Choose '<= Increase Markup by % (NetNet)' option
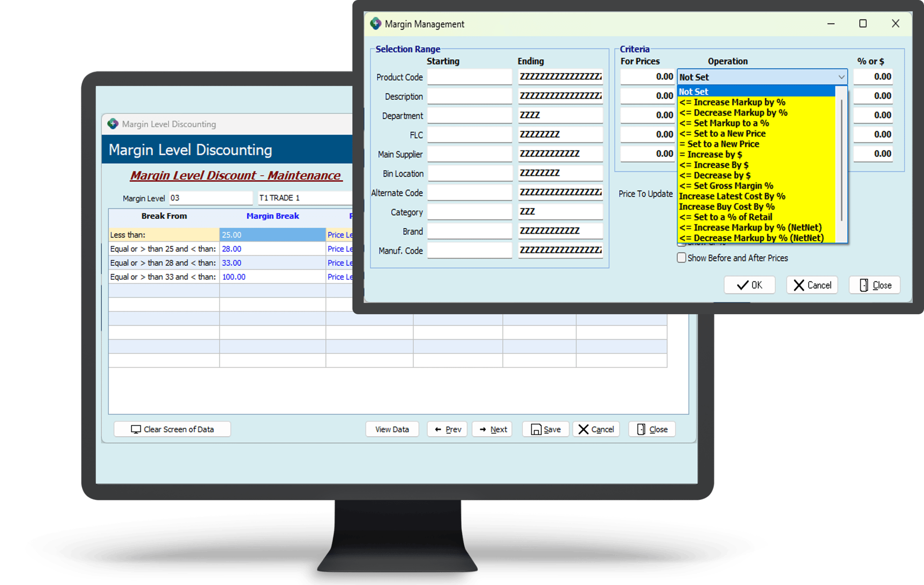The width and height of the screenshot is (924, 585). point(756,227)
